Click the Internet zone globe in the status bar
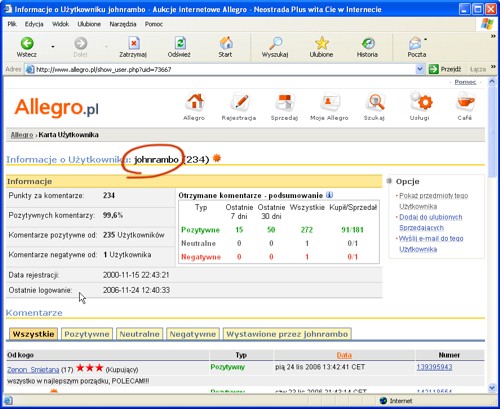The image size is (500, 409). 383,401
